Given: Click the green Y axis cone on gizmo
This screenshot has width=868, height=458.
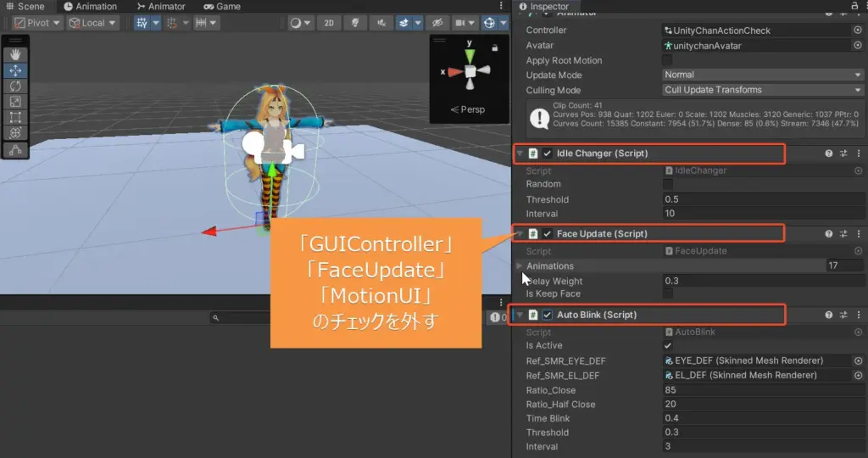Looking at the screenshot, I should [x=470, y=57].
